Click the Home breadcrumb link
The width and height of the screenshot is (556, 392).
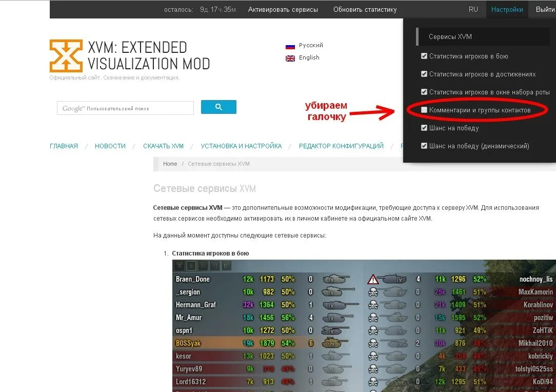[170, 164]
